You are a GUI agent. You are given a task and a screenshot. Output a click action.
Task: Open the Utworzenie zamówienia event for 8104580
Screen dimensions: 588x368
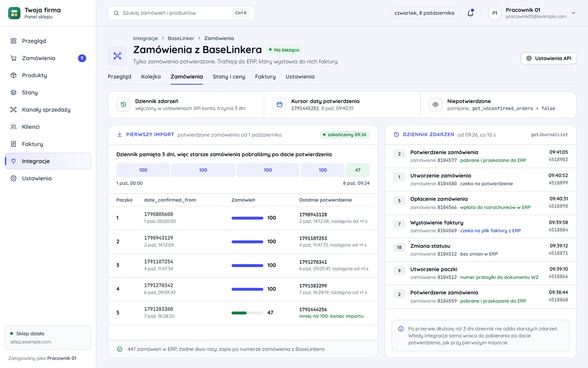click(480, 180)
